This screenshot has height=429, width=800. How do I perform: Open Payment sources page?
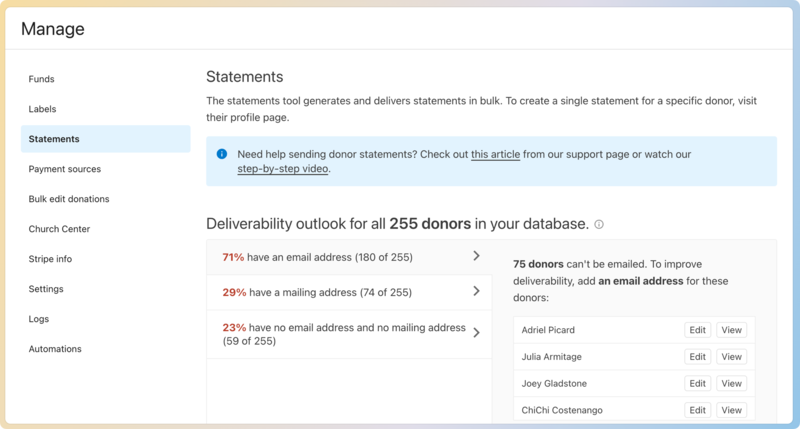(x=65, y=169)
